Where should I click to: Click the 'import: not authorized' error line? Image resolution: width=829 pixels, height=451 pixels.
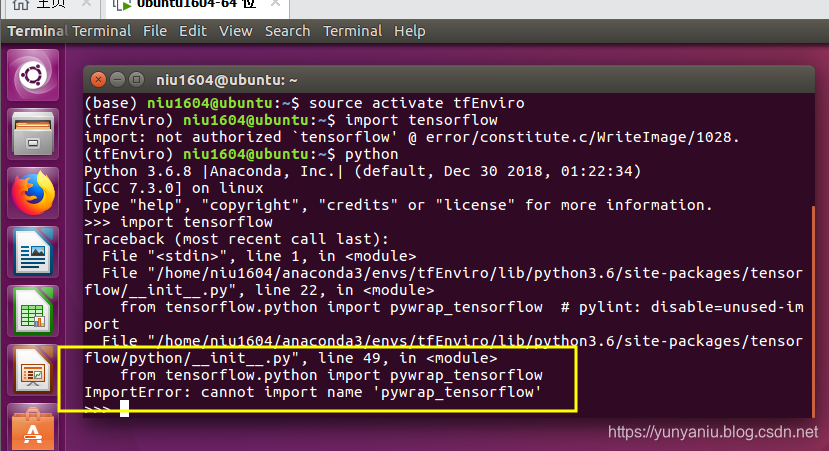coord(411,137)
